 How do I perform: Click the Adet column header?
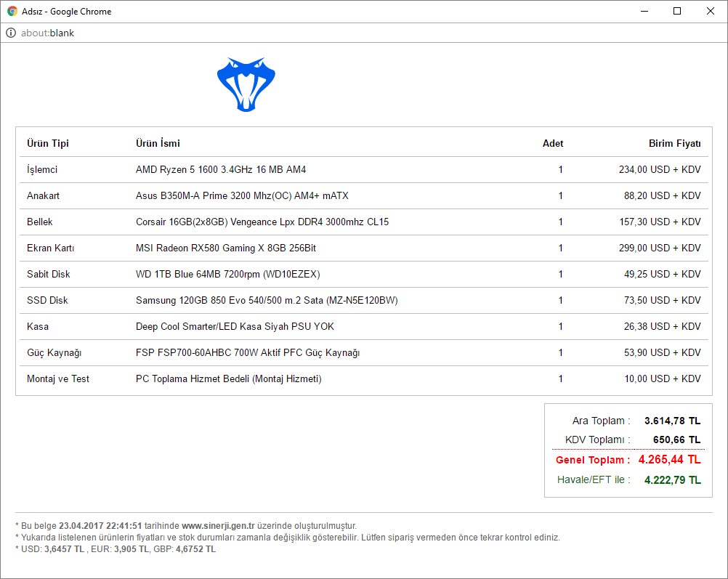(553, 143)
